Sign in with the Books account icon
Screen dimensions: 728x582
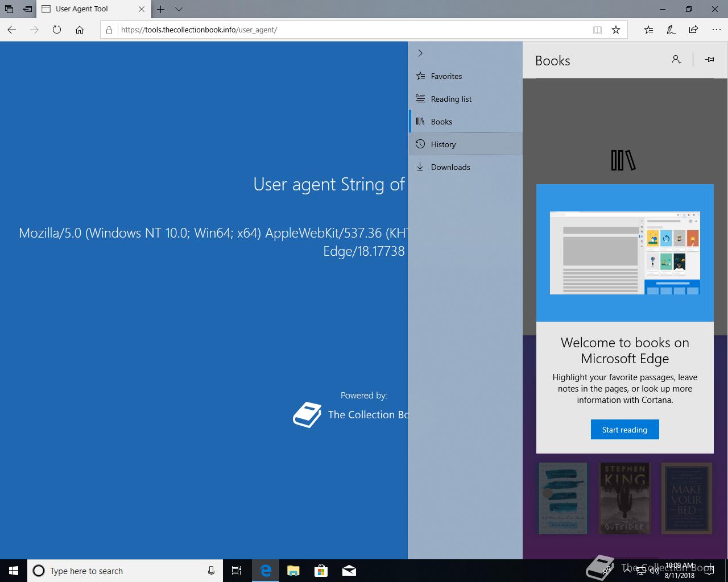pos(676,60)
